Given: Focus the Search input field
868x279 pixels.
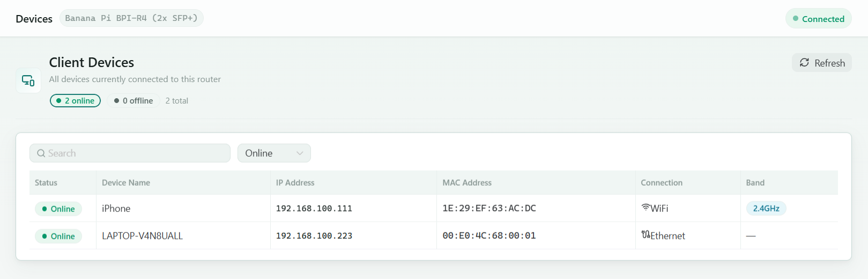Looking at the screenshot, I should (130, 153).
